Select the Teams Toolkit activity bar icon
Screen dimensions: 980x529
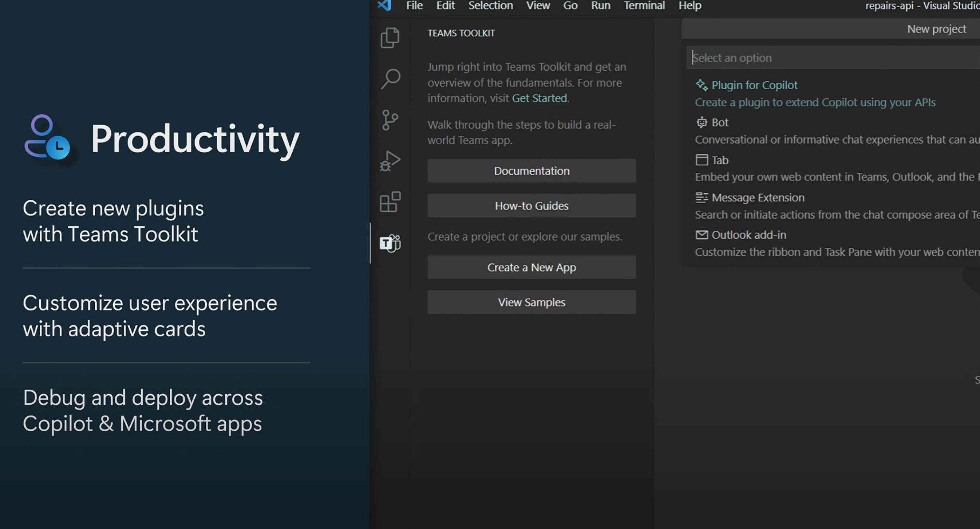(390, 243)
